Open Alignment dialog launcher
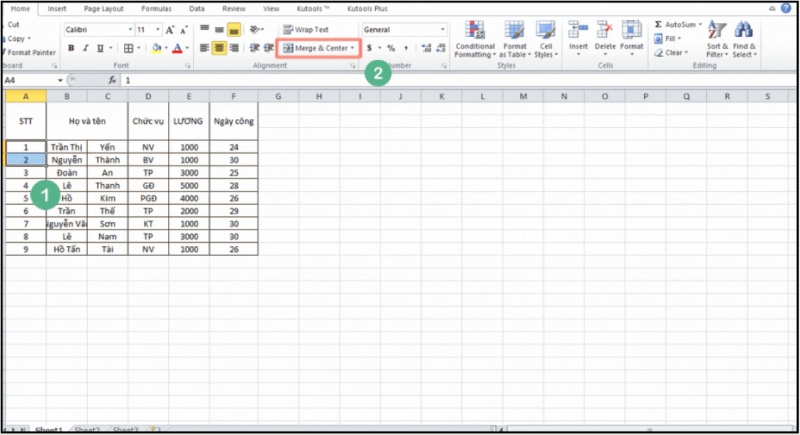Image resolution: width=800 pixels, height=435 pixels. click(x=352, y=66)
